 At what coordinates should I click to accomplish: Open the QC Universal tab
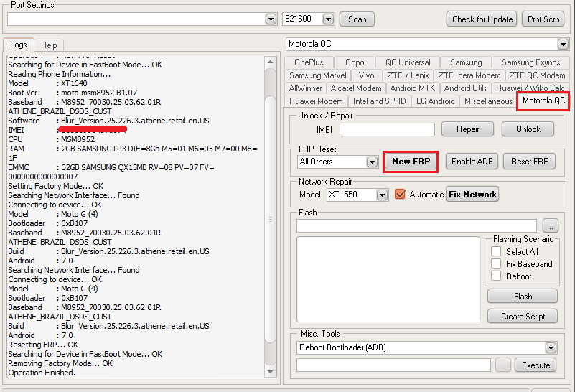pos(408,62)
